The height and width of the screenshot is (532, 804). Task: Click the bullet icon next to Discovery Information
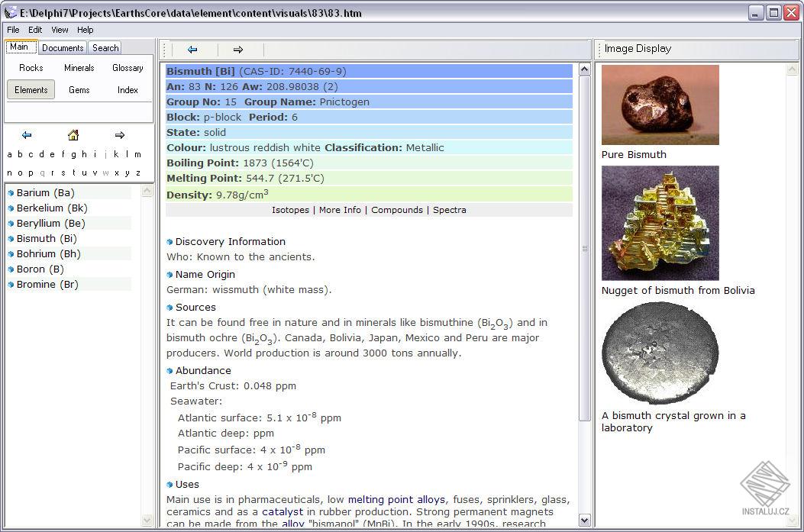click(x=170, y=242)
